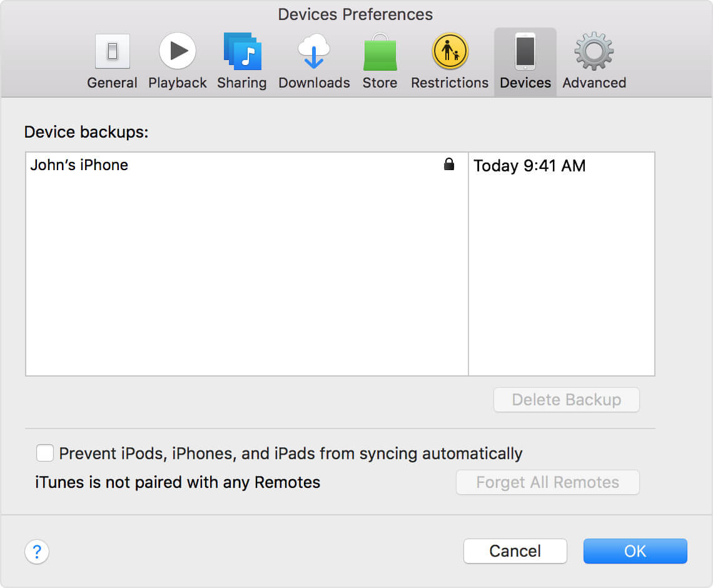The image size is (713, 588).
Task: Select John's iPhone backup entry
Action: coord(79,165)
